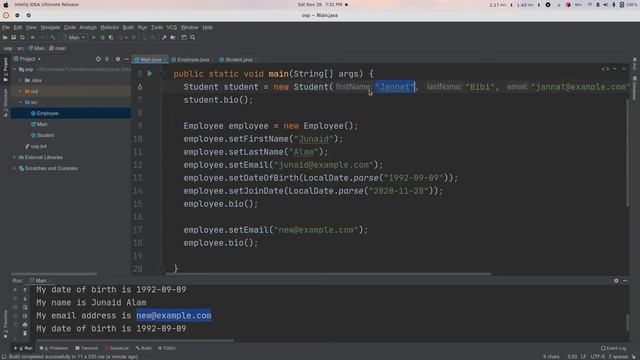Click the Run console horizontal scrollbar

point(135,340)
